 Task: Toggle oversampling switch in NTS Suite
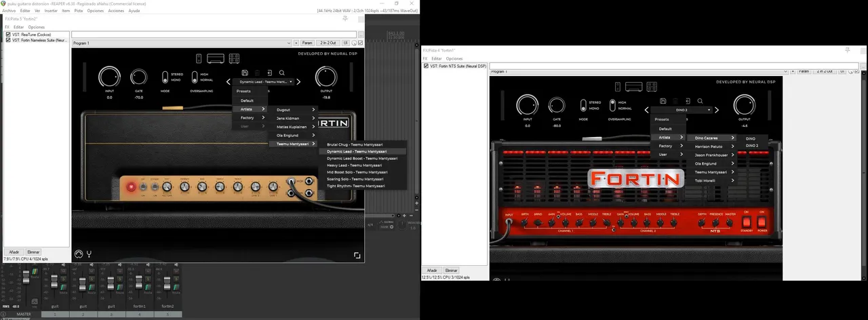612,105
